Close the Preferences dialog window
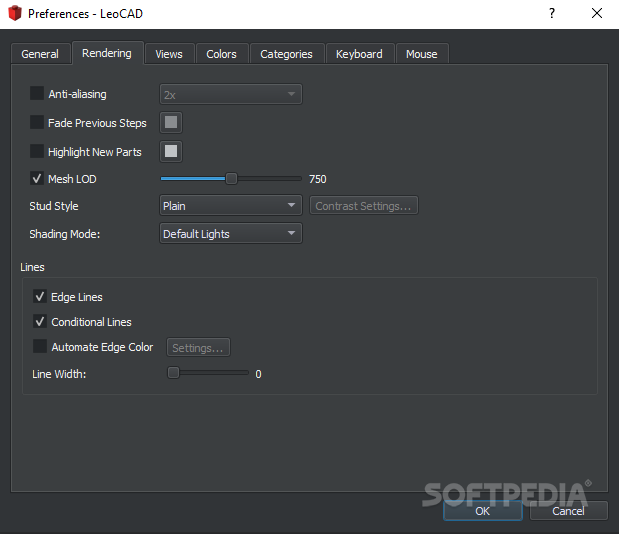Screen dimensions: 619x534 click(x=597, y=13)
